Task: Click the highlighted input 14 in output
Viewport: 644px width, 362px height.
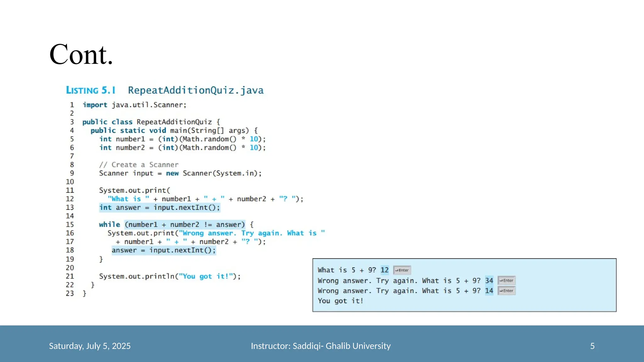Action: (x=489, y=291)
